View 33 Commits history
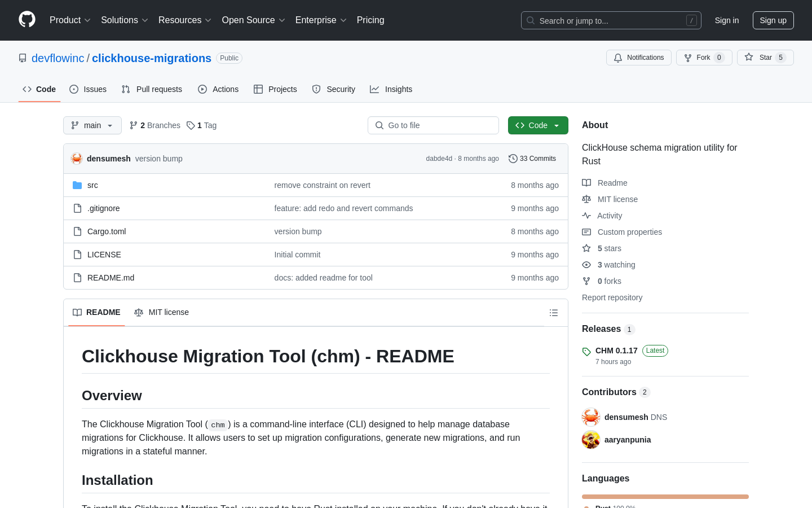 point(532,159)
